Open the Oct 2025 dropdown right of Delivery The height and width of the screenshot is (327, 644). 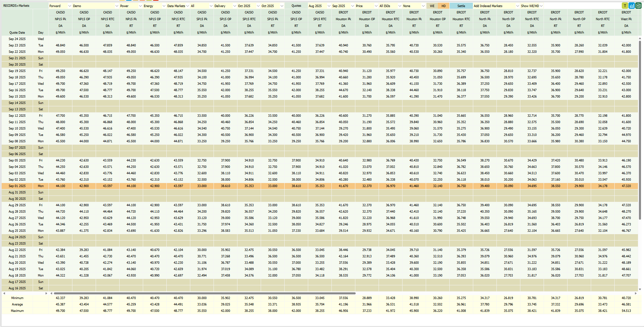[249, 6]
